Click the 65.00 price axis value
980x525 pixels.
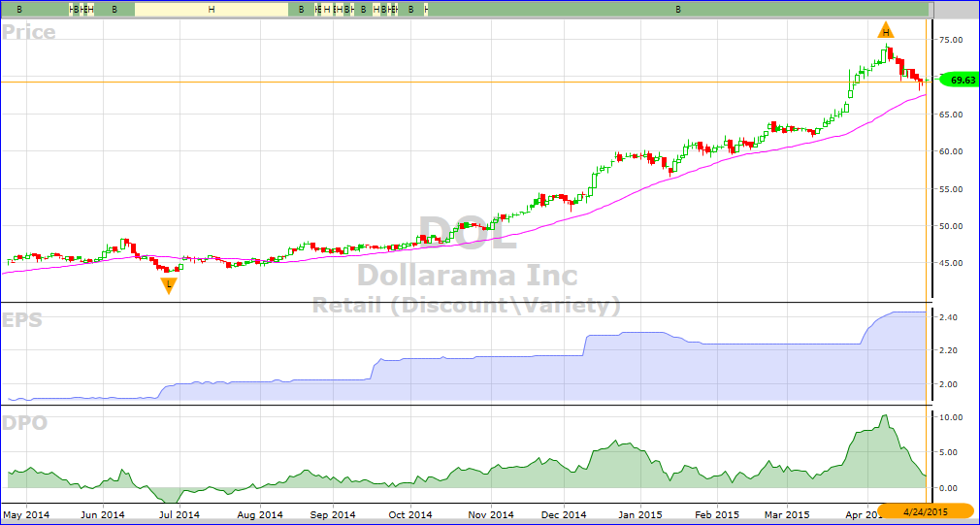click(953, 115)
